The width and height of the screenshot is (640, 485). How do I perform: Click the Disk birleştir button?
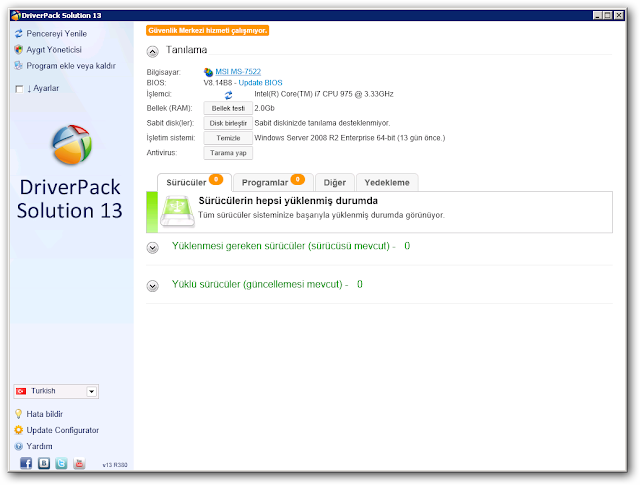point(228,123)
